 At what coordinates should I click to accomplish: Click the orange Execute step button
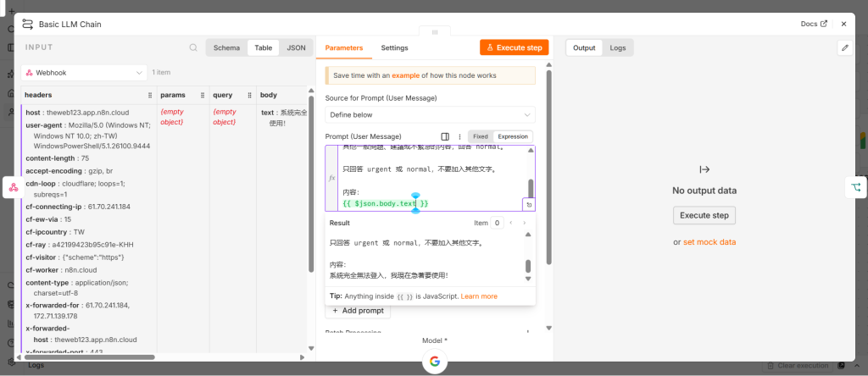(514, 47)
